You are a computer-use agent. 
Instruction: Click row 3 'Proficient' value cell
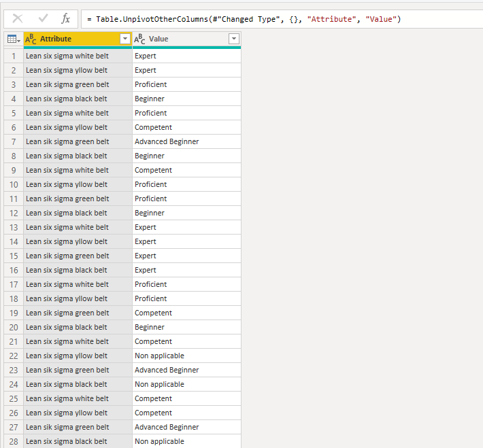[186, 84]
